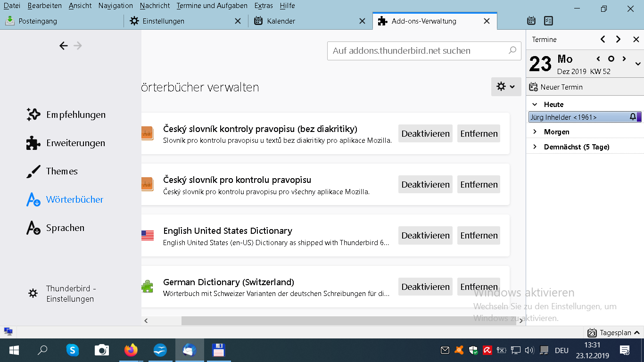
Task: Open the Bearbeiten menu
Action: (45, 6)
